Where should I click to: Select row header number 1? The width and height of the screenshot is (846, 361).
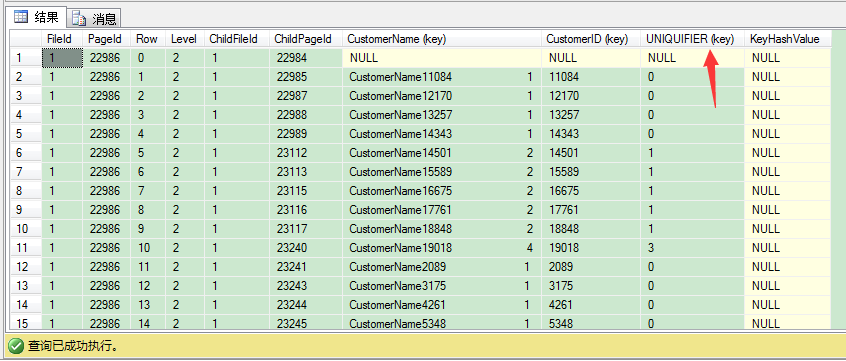(26, 58)
